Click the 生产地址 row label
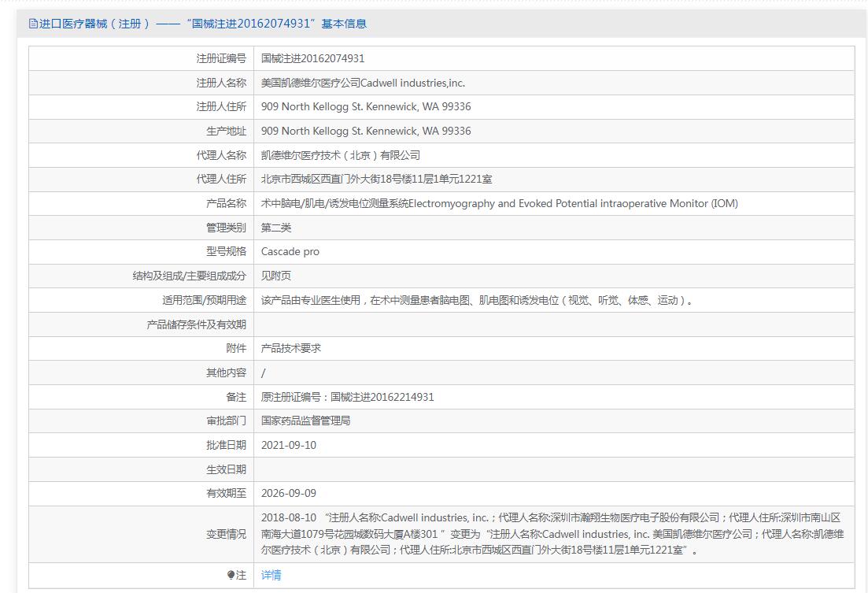 (x=227, y=131)
